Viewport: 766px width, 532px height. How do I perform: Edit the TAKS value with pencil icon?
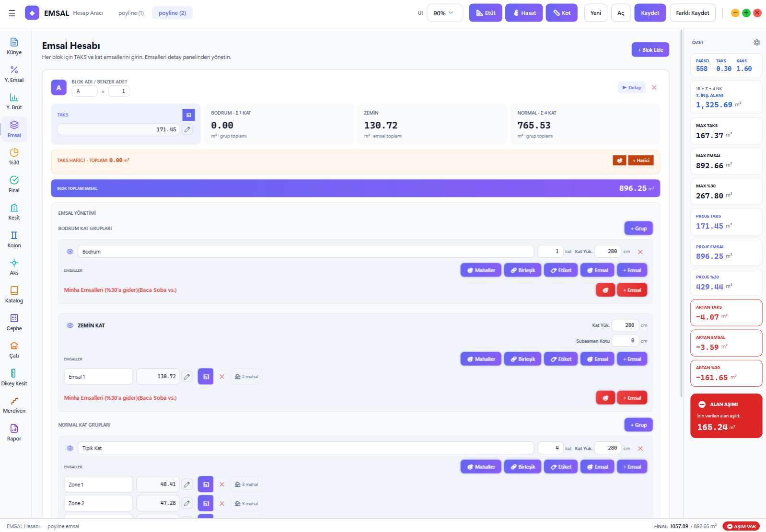pos(187,129)
